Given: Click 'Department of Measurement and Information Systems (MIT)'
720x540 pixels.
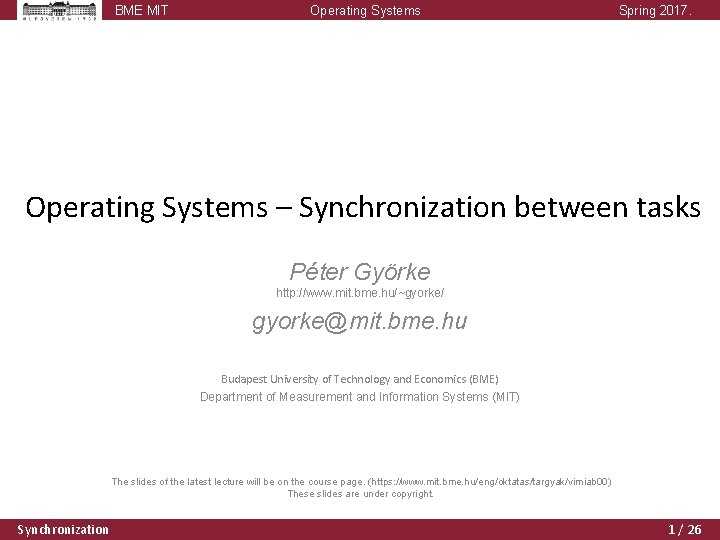Looking at the screenshot, I should pos(360,397).
